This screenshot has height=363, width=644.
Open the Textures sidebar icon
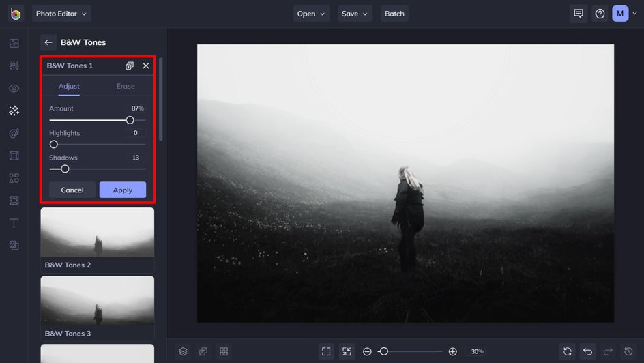pos(14,245)
